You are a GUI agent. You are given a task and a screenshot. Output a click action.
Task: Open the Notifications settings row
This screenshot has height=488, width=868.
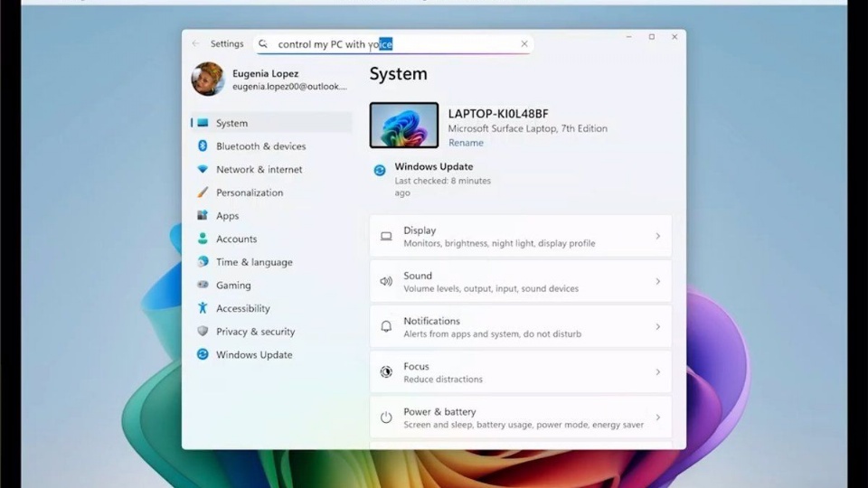pyautogui.click(x=521, y=327)
